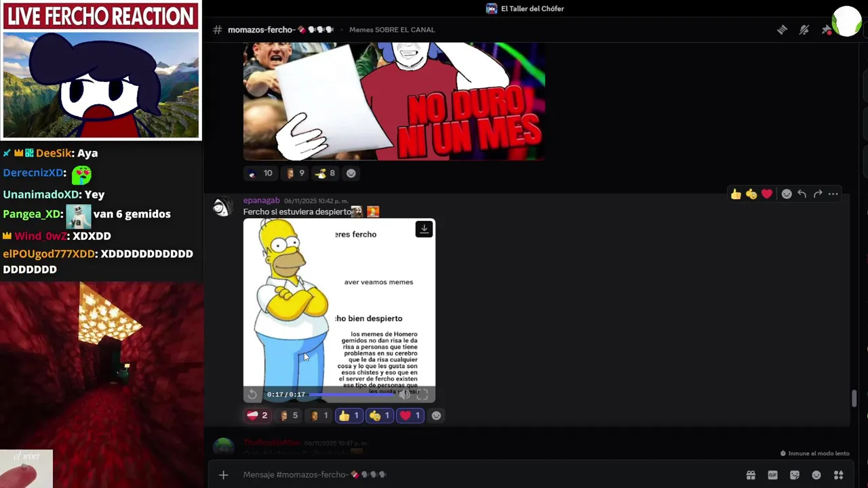Click username epanagab

pyautogui.click(x=261, y=201)
